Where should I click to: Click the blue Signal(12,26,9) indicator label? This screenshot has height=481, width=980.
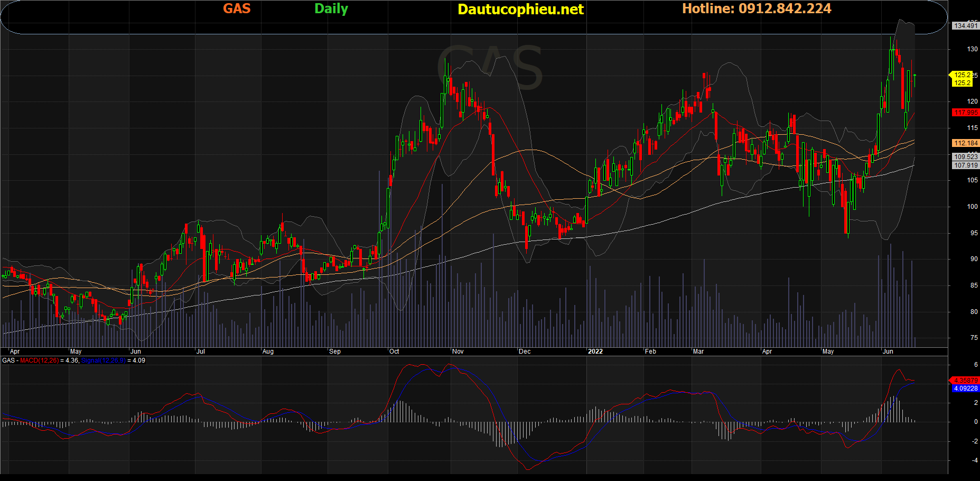pyautogui.click(x=104, y=360)
